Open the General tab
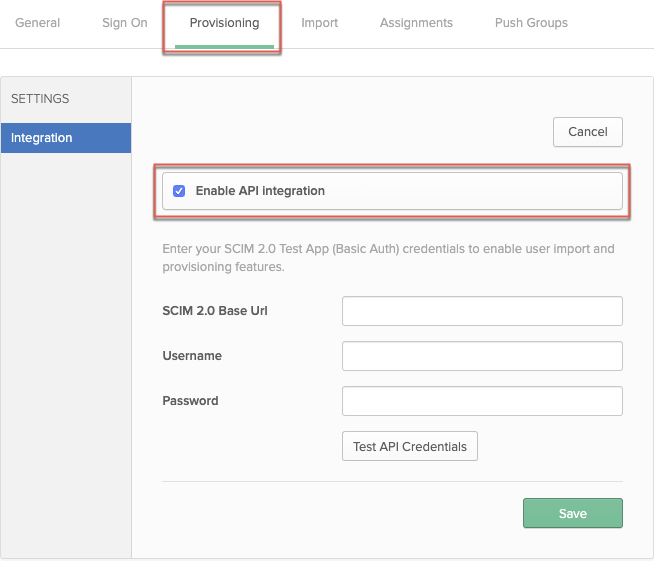This screenshot has width=654, height=561. point(38,23)
